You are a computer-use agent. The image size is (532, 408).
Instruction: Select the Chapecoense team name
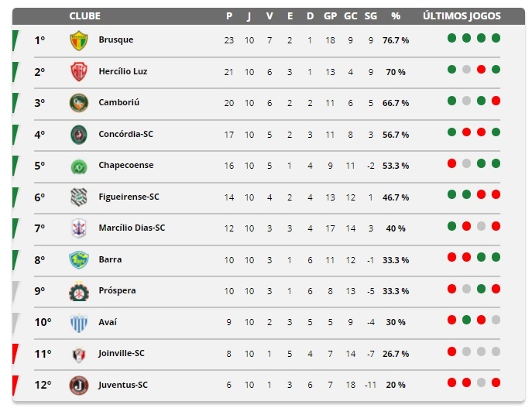(126, 165)
